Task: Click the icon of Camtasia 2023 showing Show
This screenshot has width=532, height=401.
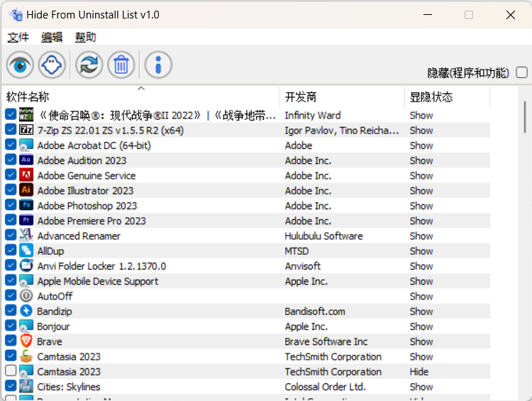Action: 26,356
